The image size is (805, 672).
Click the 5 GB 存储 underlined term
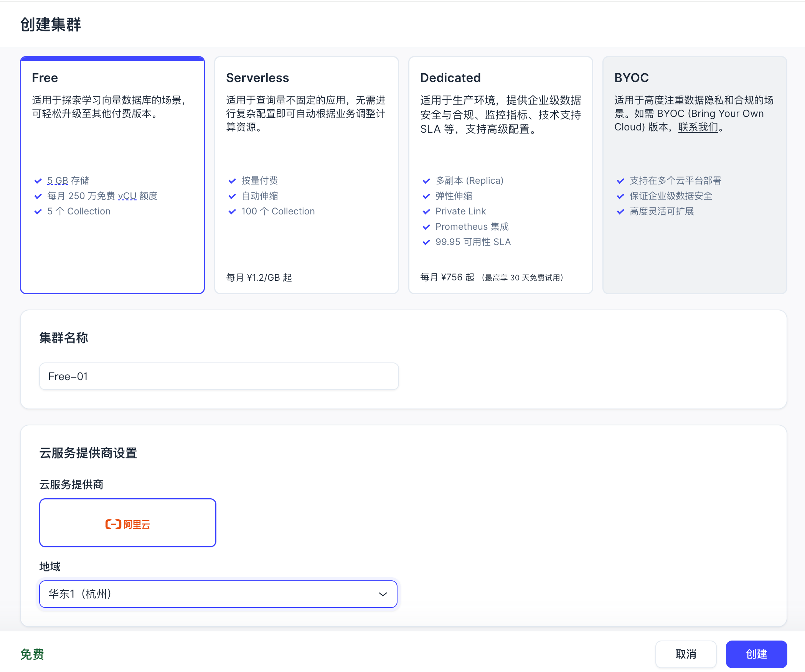click(x=58, y=181)
